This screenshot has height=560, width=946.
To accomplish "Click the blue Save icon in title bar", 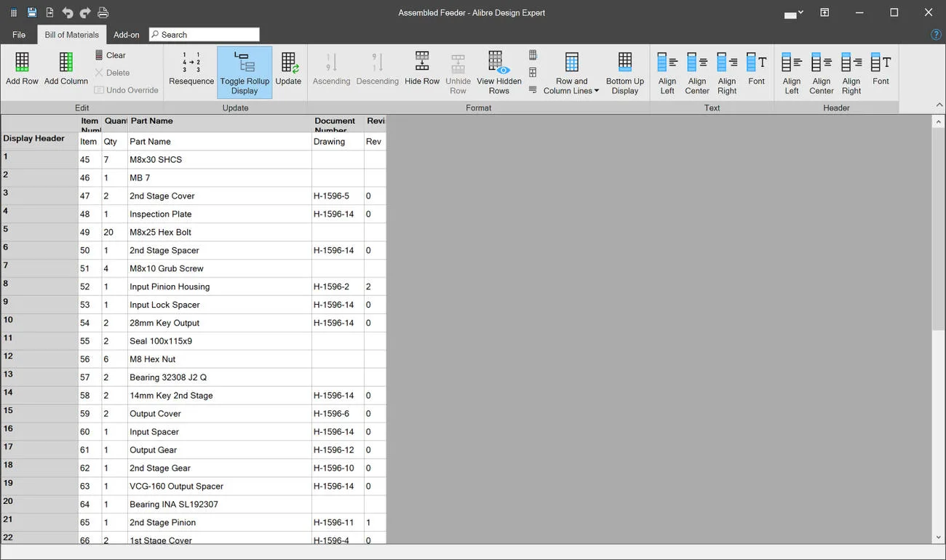I will (x=32, y=12).
